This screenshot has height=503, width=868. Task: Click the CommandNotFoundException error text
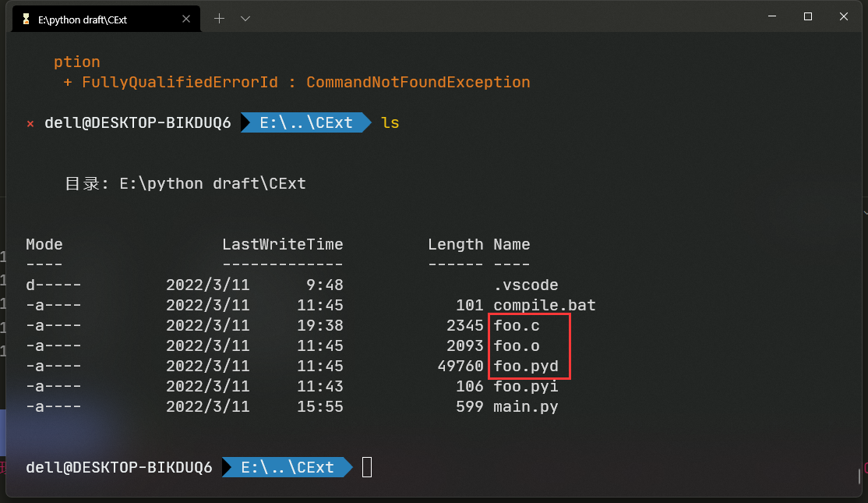click(418, 82)
